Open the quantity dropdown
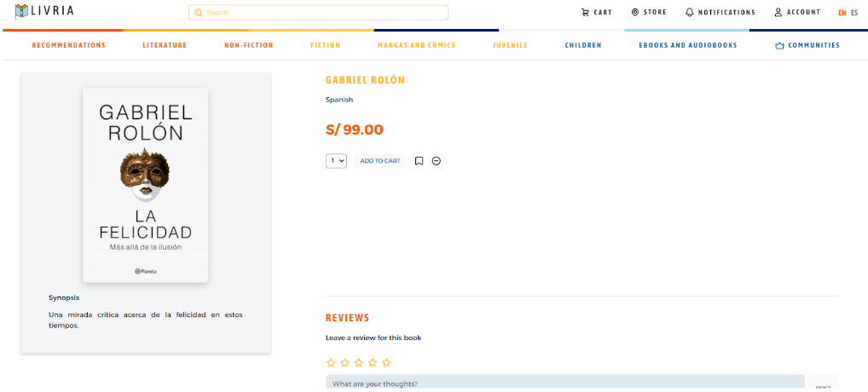 tap(336, 161)
